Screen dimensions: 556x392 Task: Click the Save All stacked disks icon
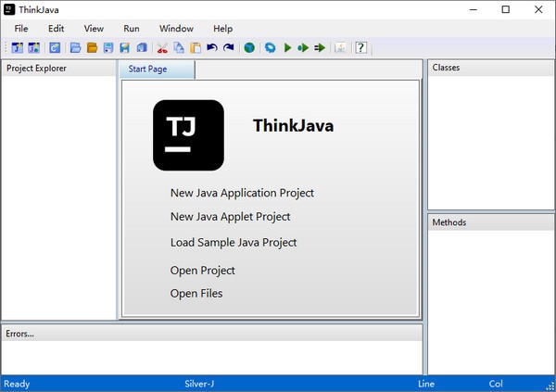pos(141,48)
